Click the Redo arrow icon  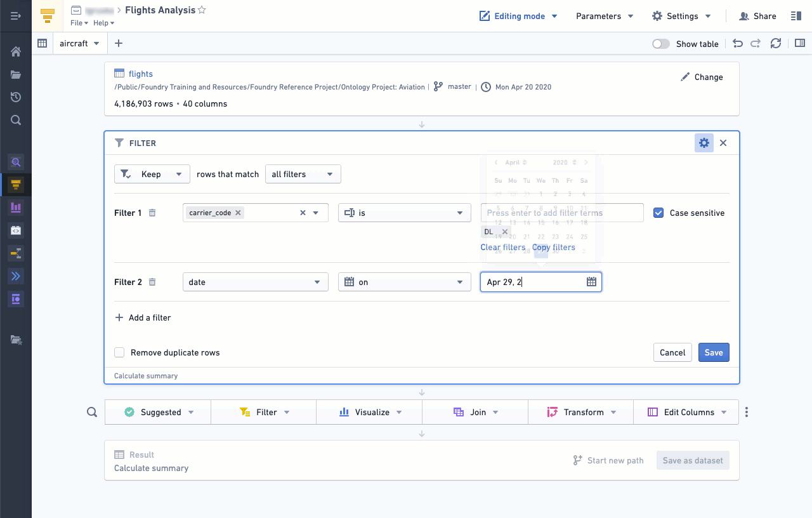pyautogui.click(x=756, y=44)
